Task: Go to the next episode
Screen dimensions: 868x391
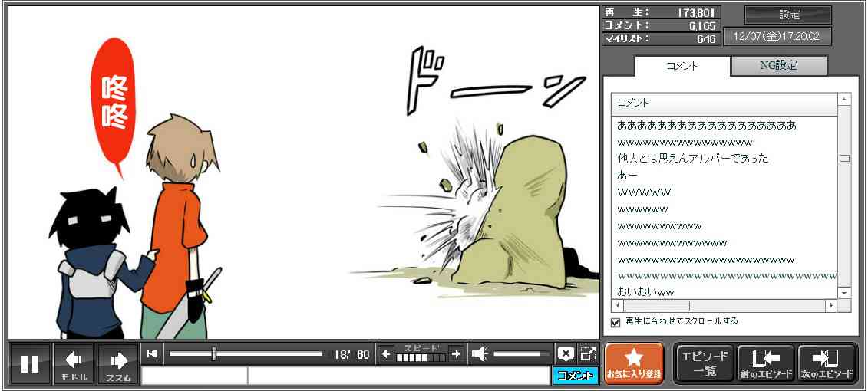Action: coord(827,363)
